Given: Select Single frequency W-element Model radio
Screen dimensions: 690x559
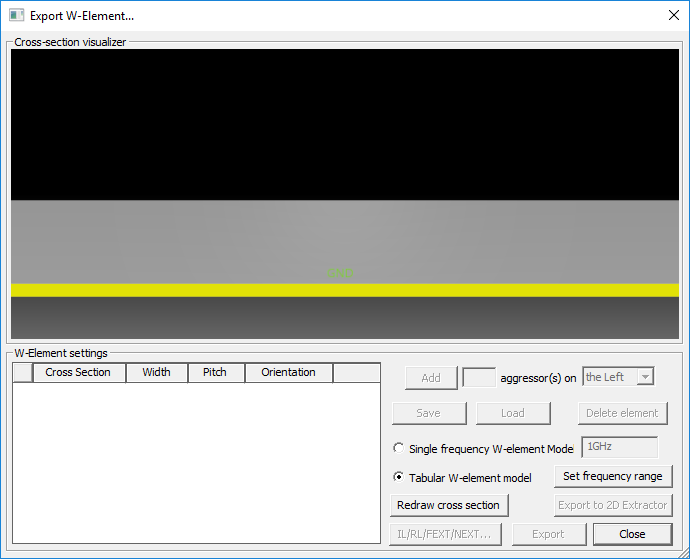Looking at the screenshot, I should point(398,448).
